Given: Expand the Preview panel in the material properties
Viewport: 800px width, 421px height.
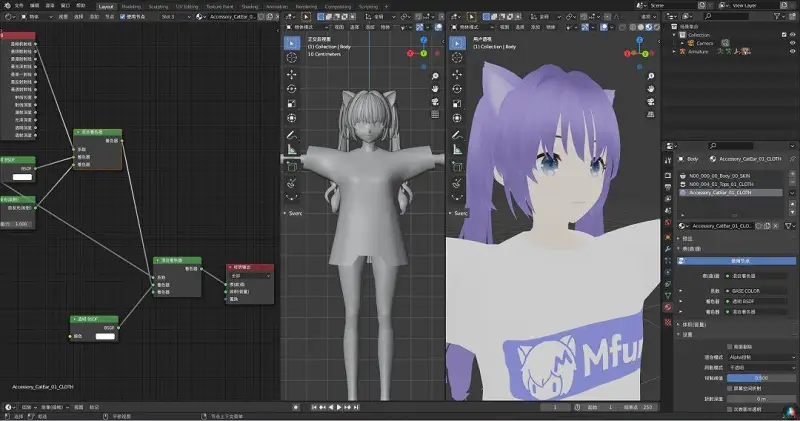Looking at the screenshot, I should tap(679, 238).
